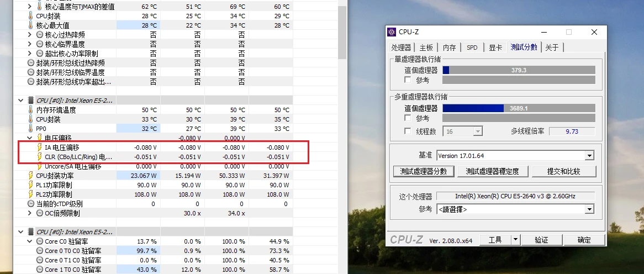The width and height of the screenshot is (644, 274).
Task: Expand the 超出核心功率限制 row
Action: [30, 54]
